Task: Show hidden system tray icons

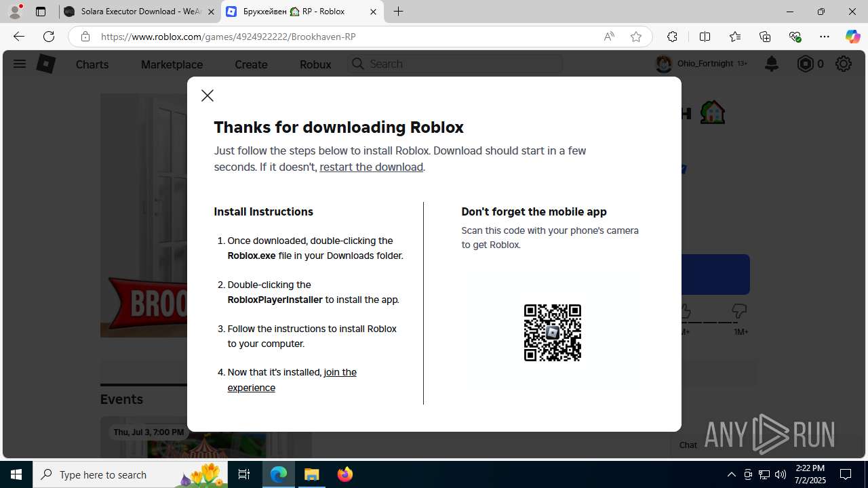Action: [731, 474]
